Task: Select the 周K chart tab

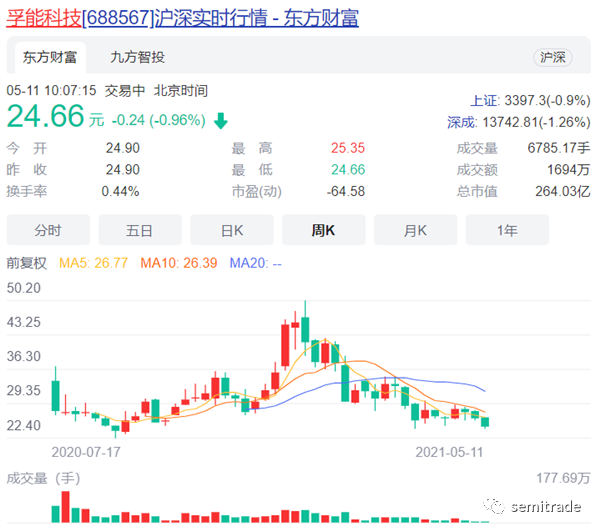Action: click(324, 230)
